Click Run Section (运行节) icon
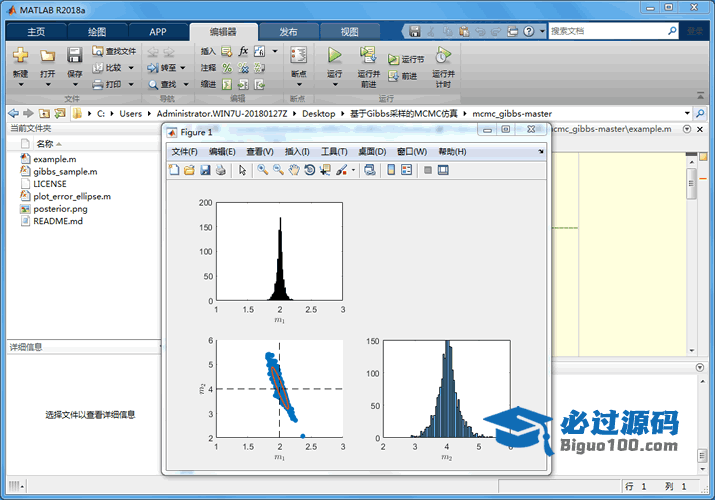The width and height of the screenshot is (715, 500). point(393,59)
